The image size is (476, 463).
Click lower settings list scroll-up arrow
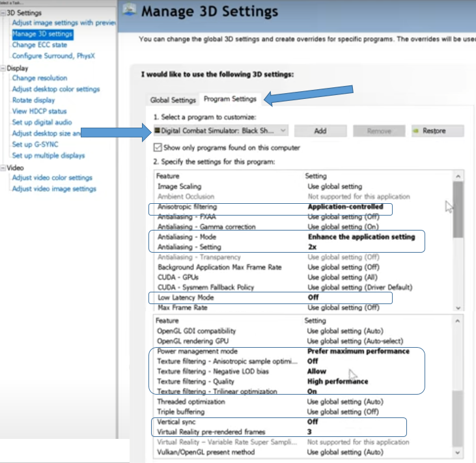pyautogui.click(x=458, y=321)
